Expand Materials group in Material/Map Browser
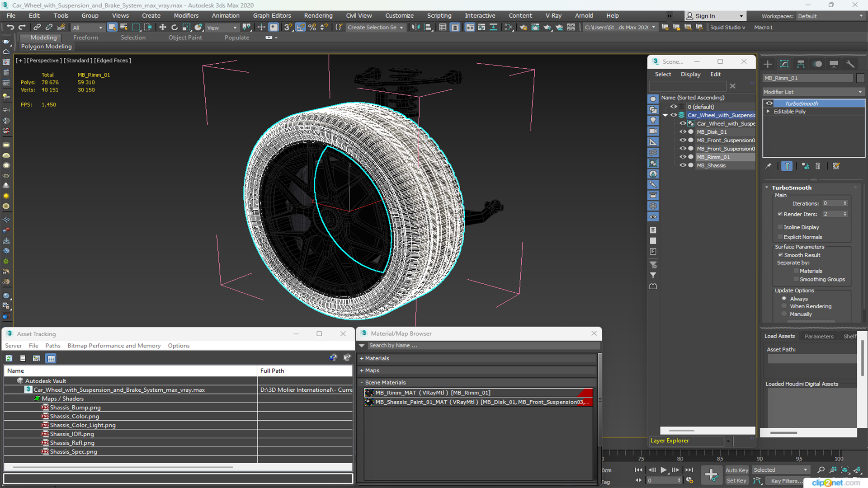 [x=362, y=358]
